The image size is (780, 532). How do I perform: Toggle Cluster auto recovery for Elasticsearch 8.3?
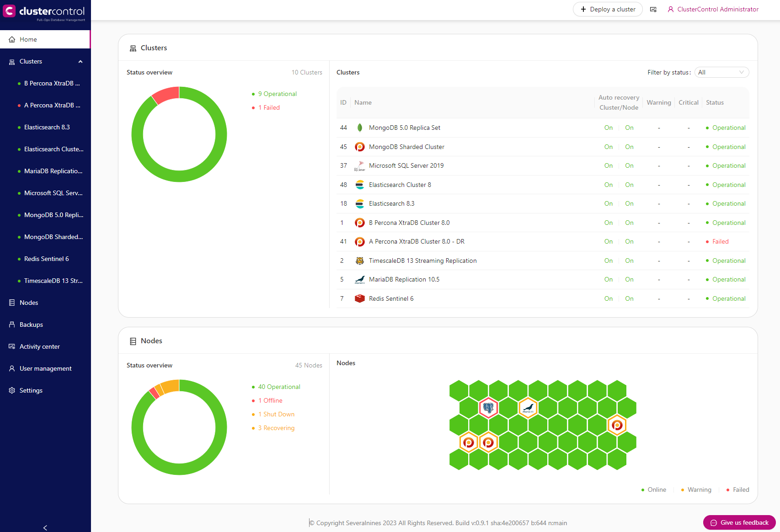click(609, 203)
